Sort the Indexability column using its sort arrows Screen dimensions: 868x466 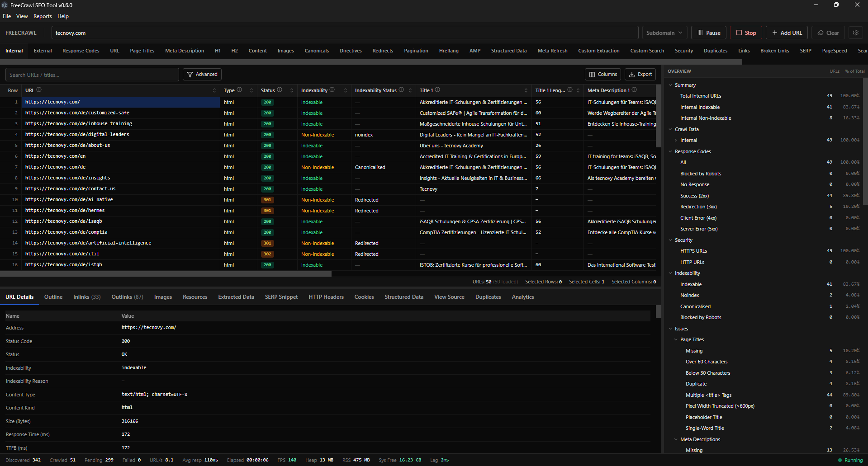pos(346,90)
